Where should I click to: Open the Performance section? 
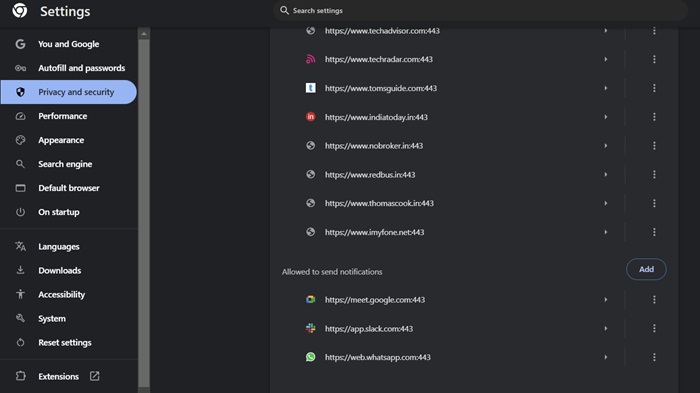[x=68, y=116]
